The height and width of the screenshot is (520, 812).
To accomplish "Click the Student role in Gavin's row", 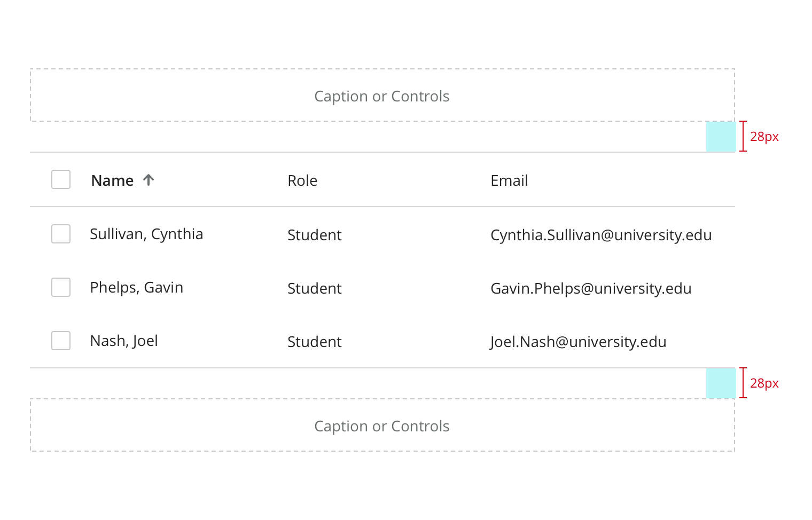I will pos(314,288).
